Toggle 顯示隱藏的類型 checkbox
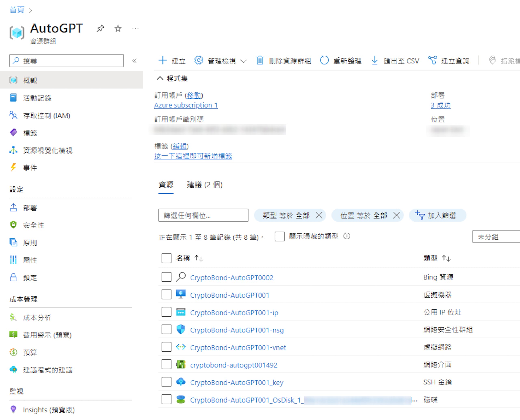 coord(279,236)
